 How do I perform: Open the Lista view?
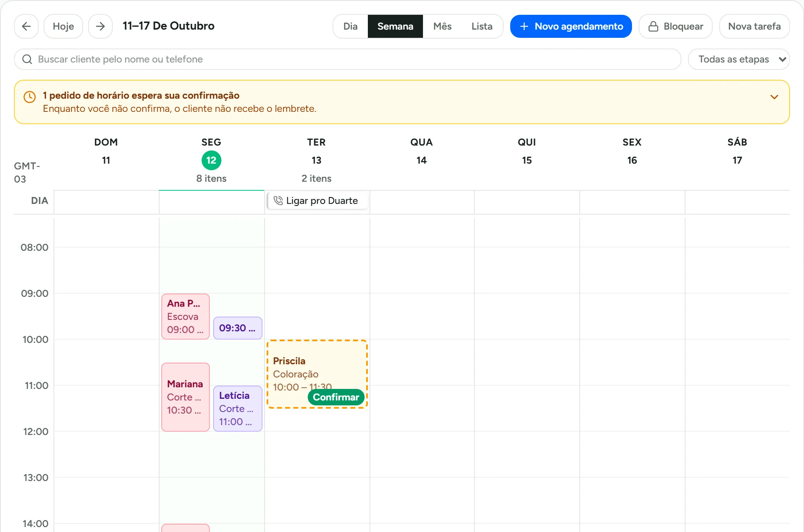coord(482,26)
